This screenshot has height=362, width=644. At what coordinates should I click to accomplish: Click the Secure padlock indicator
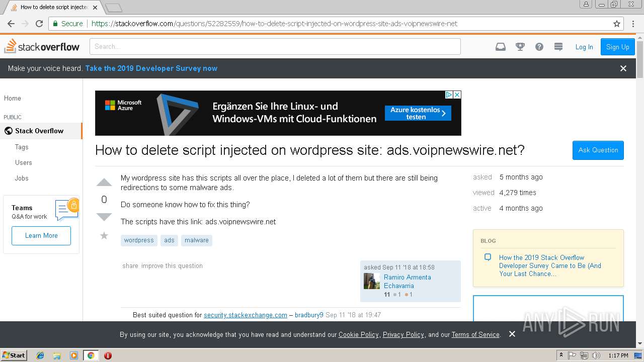[67, 24]
